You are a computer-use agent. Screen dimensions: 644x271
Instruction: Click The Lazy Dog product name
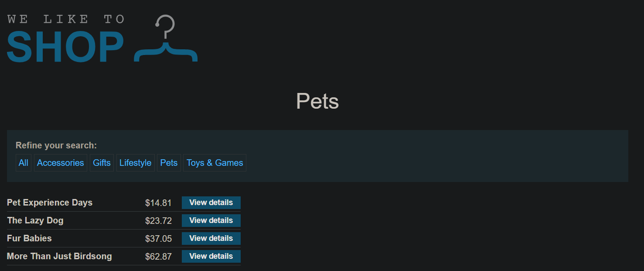point(35,220)
